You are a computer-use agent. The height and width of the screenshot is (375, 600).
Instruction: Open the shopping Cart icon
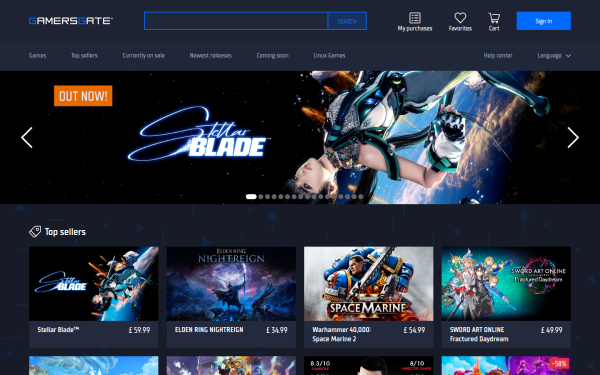[x=494, y=18]
